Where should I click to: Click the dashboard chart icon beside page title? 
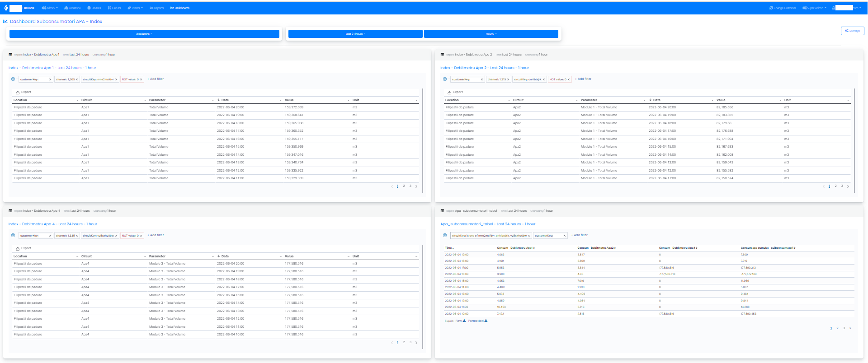click(x=5, y=21)
